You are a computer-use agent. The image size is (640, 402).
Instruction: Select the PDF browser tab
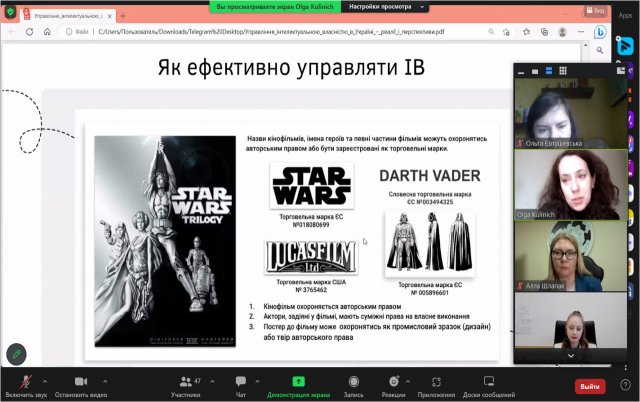[62, 16]
